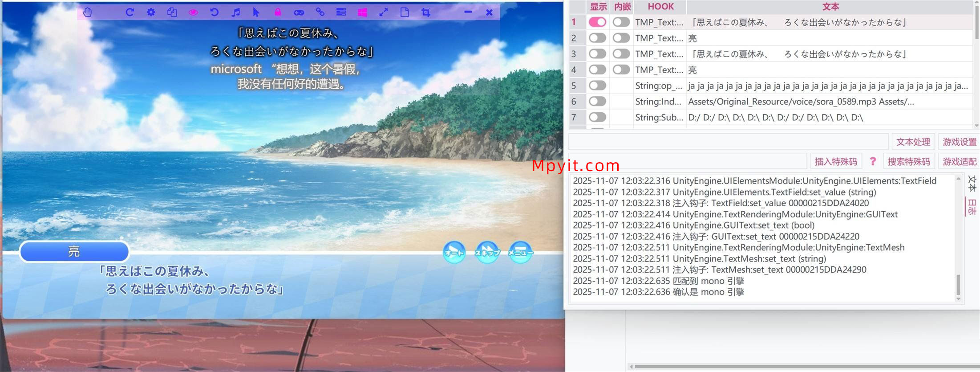This screenshot has height=372, width=980.
Task: Click the スキップ skip button in game
Action: tap(487, 253)
